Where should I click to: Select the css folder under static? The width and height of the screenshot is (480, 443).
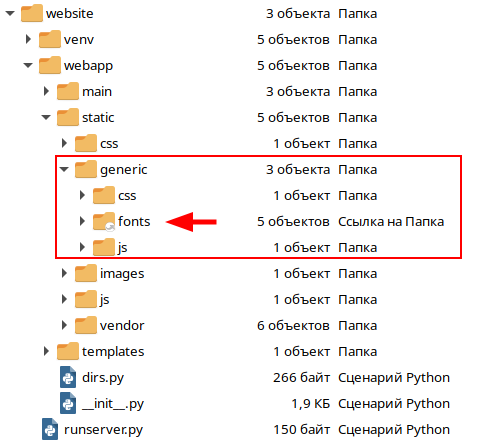pos(109,144)
